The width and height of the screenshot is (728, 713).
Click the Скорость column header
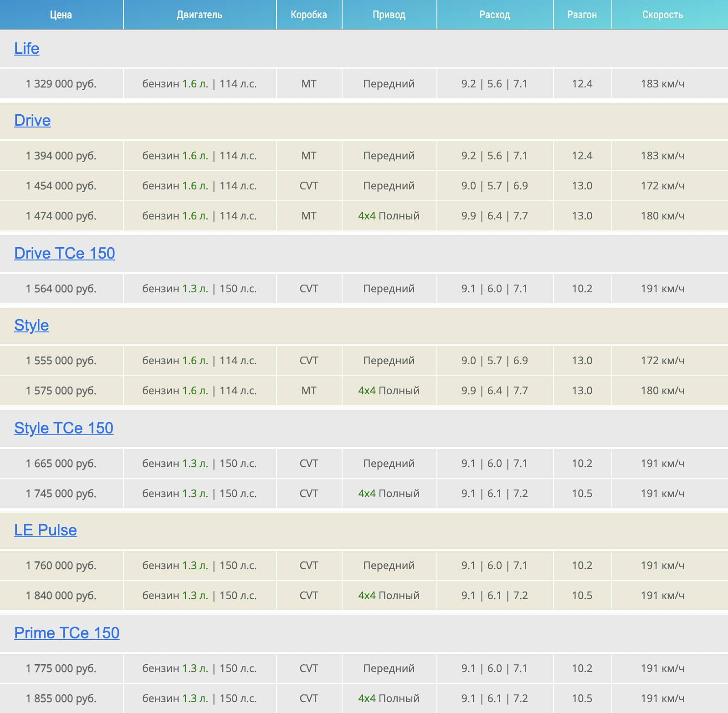[662, 15]
